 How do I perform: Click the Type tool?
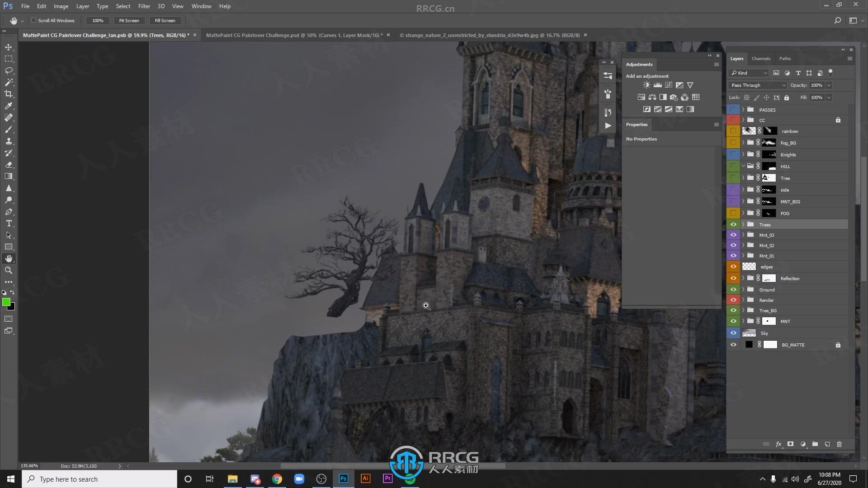point(8,224)
